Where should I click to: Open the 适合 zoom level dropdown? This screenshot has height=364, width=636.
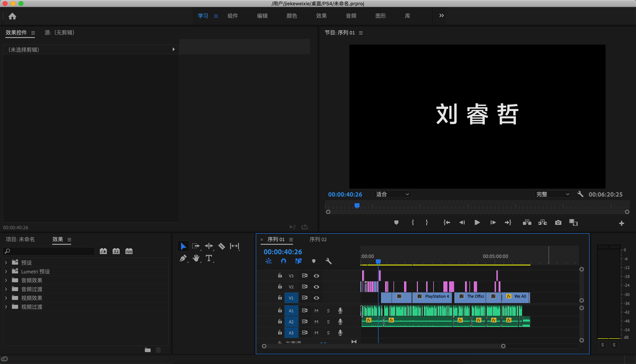(392, 194)
